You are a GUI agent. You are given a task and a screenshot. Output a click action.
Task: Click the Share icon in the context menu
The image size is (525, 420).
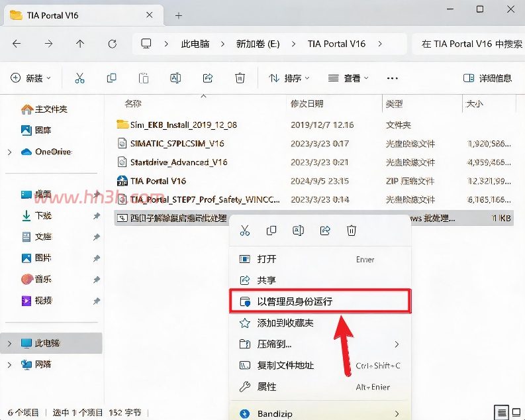(x=325, y=231)
